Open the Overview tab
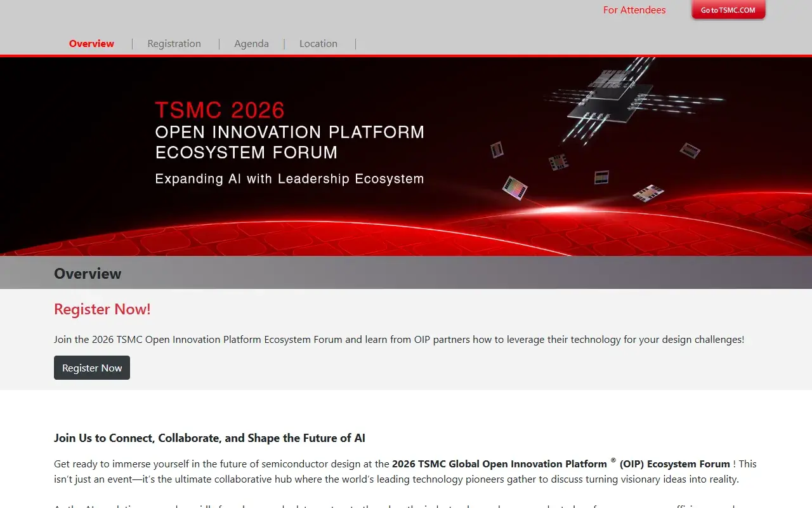812x508 pixels. click(x=91, y=44)
